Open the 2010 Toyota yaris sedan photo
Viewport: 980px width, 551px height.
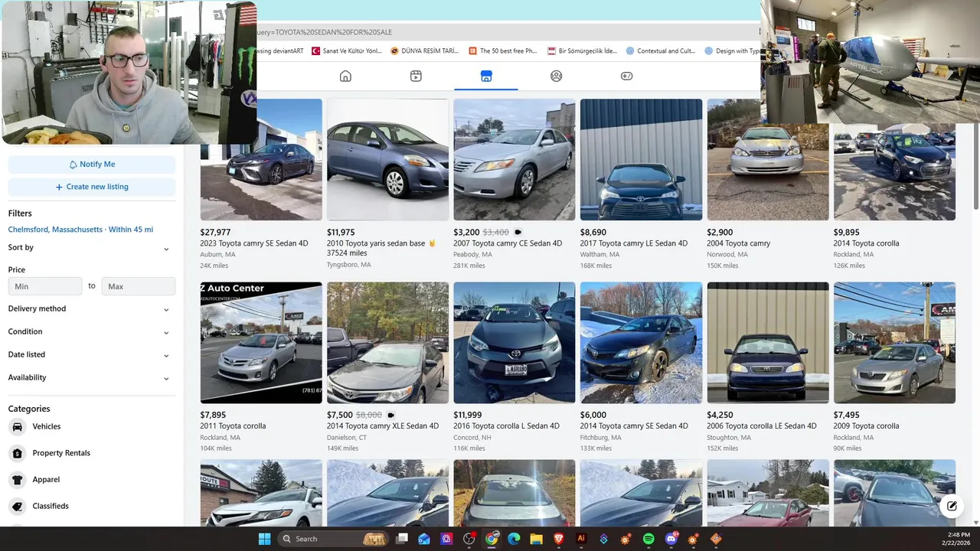(x=388, y=160)
